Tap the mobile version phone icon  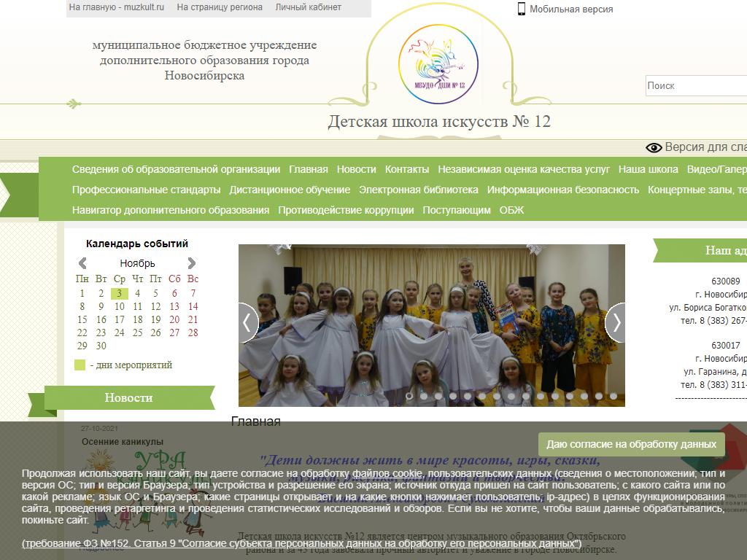pyautogui.click(x=522, y=9)
